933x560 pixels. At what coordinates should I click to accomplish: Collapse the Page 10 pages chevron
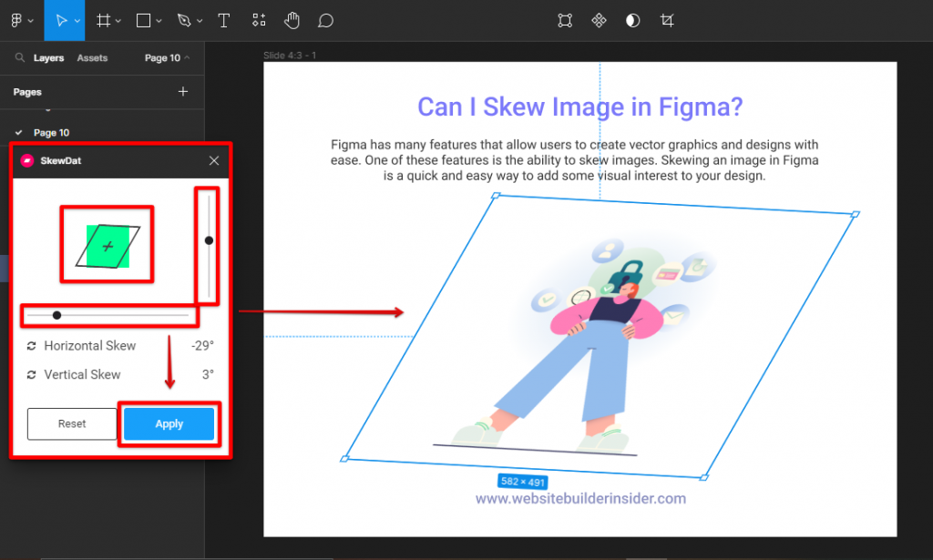tap(187, 57)
